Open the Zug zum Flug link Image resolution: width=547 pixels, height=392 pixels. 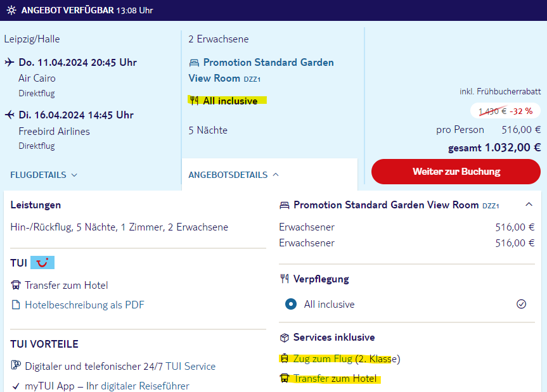(323, 358)
